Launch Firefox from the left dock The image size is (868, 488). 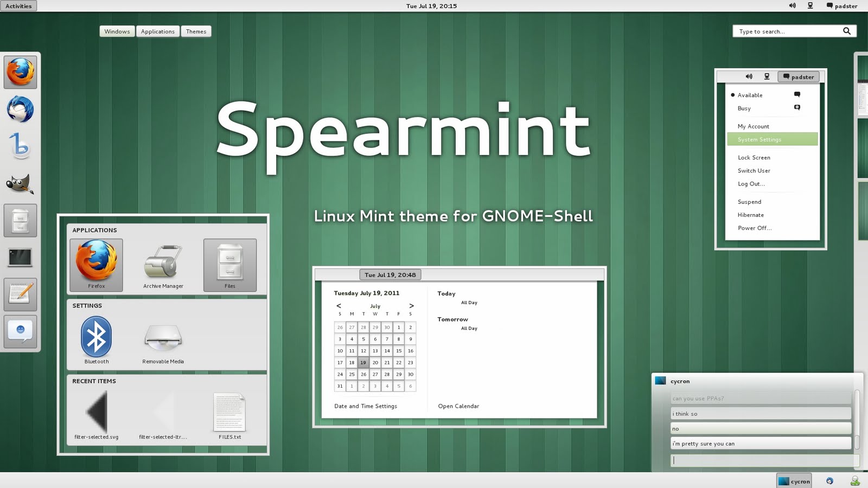(21, 72)
